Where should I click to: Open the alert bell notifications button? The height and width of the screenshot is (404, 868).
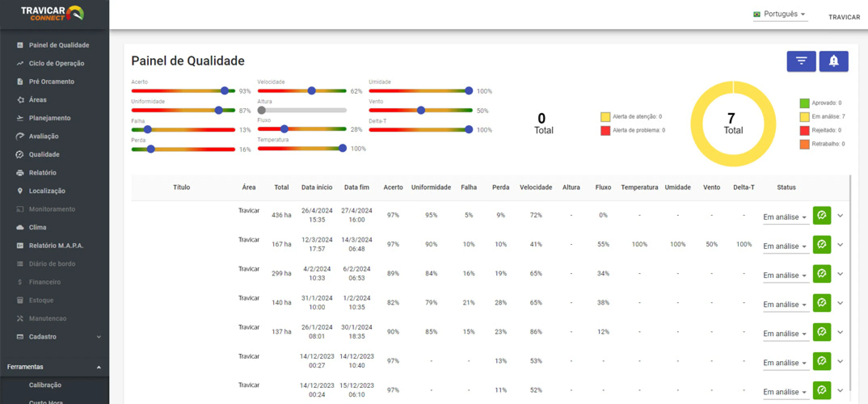click(x=833, y=61)
